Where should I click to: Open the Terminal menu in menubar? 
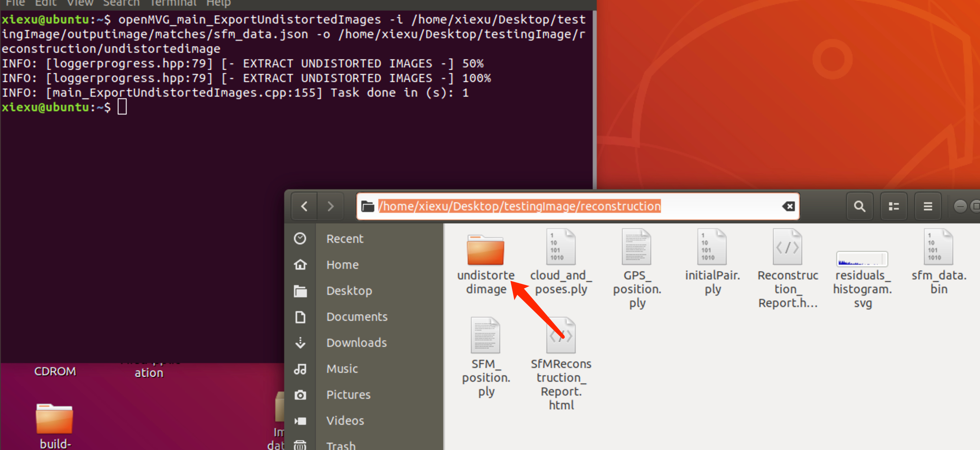coord(173,3)
